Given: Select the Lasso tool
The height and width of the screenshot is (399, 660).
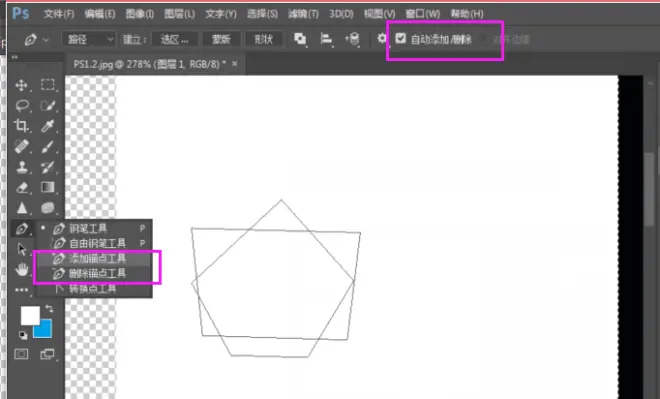Looking at the screenshot, I should (x=21, y=105).
